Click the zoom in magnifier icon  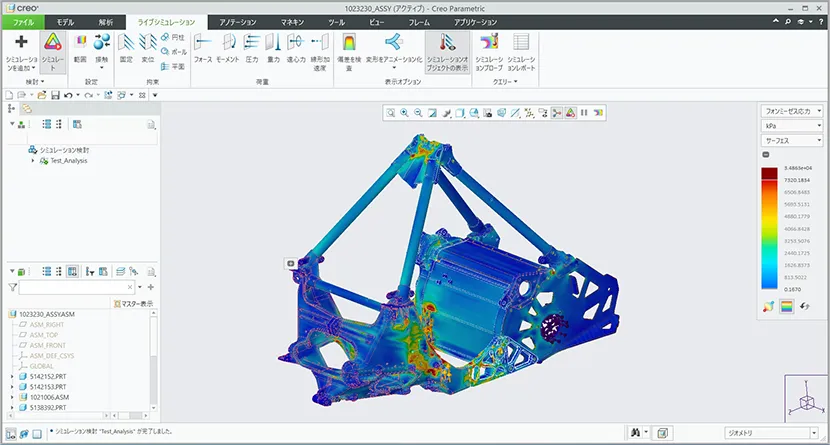pyautogui.click(x=404, y=113)
